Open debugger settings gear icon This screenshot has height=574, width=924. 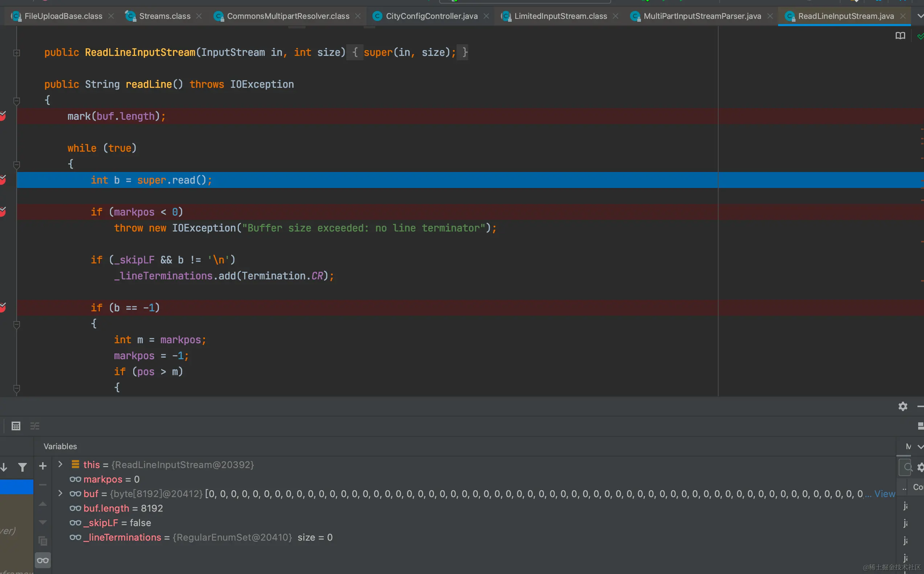click(903, 406)
